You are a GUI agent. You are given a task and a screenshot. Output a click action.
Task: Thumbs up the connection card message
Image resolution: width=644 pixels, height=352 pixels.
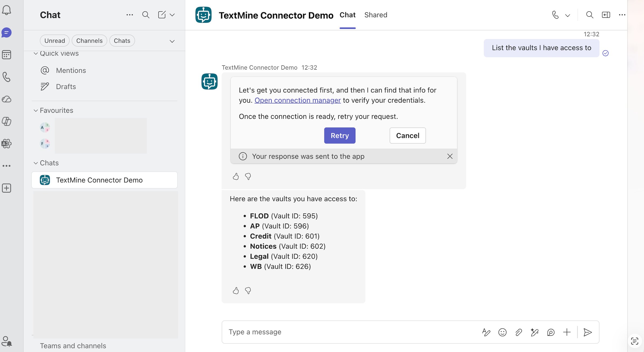(x=236, y=177)
